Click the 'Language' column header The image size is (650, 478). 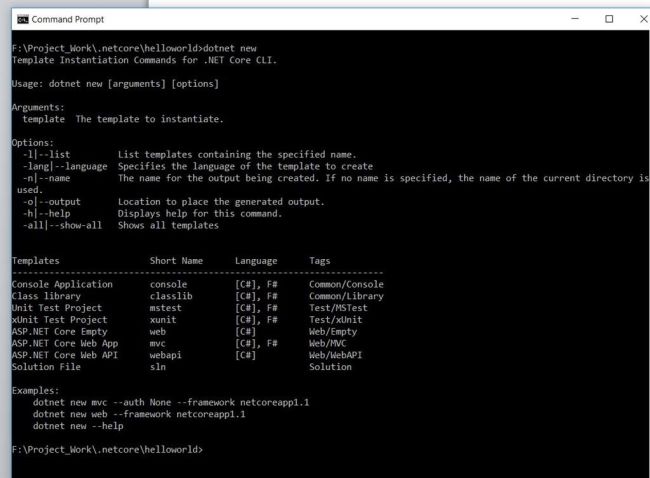(256, 261)
